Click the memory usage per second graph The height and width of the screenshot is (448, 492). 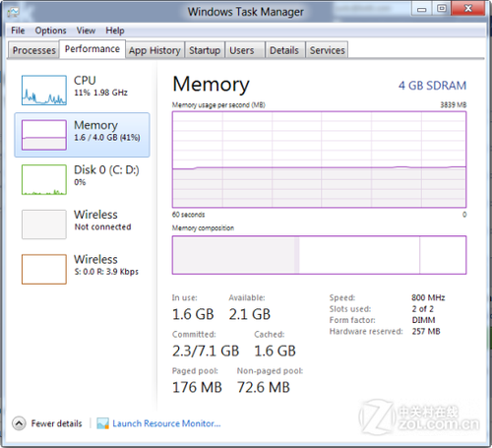coord(319,160)
